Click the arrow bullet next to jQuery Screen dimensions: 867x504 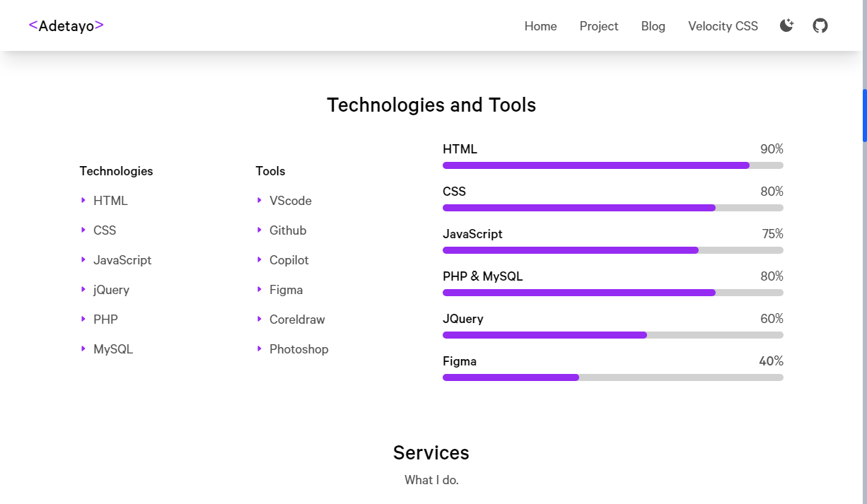(x=83, y=290)
